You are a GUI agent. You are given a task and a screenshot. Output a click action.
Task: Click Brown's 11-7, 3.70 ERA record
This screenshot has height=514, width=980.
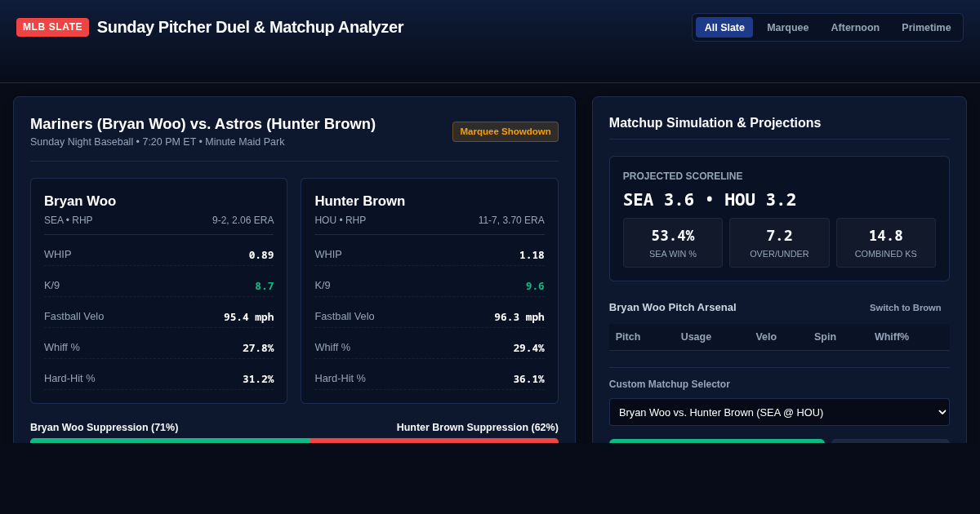pos(511,220)
